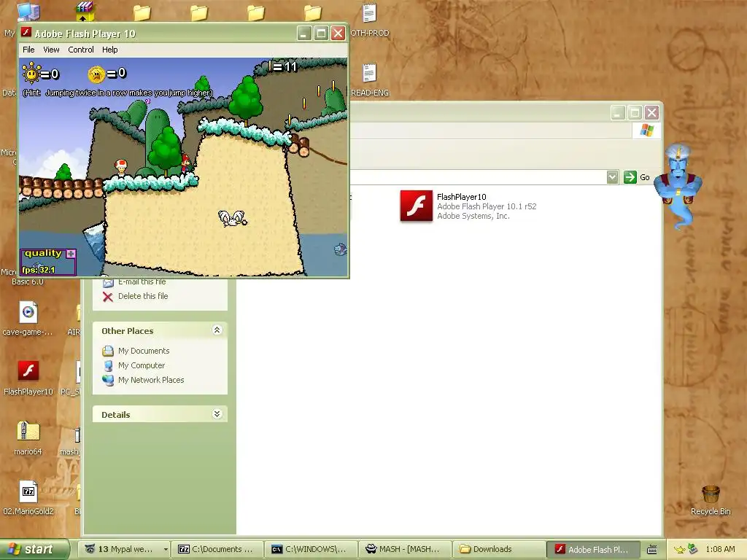747x560 pixels.
Task: Click the coin counter showing 11
Action: click(284, 66)
